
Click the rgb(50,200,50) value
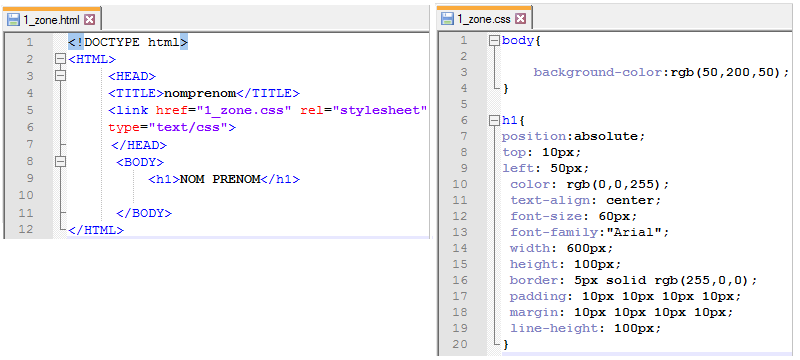[x=726, y=72]
